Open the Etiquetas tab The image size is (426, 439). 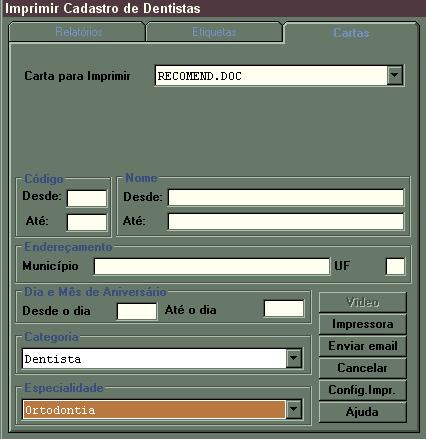214,32
